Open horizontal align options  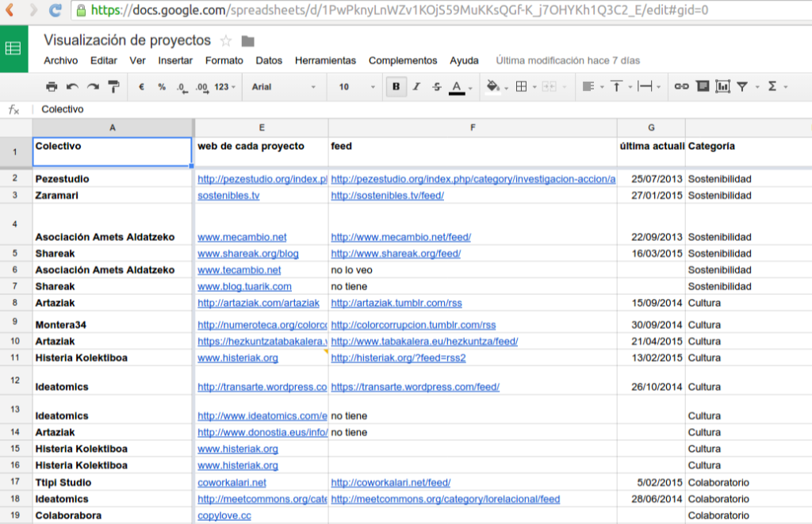coord(588,86)
